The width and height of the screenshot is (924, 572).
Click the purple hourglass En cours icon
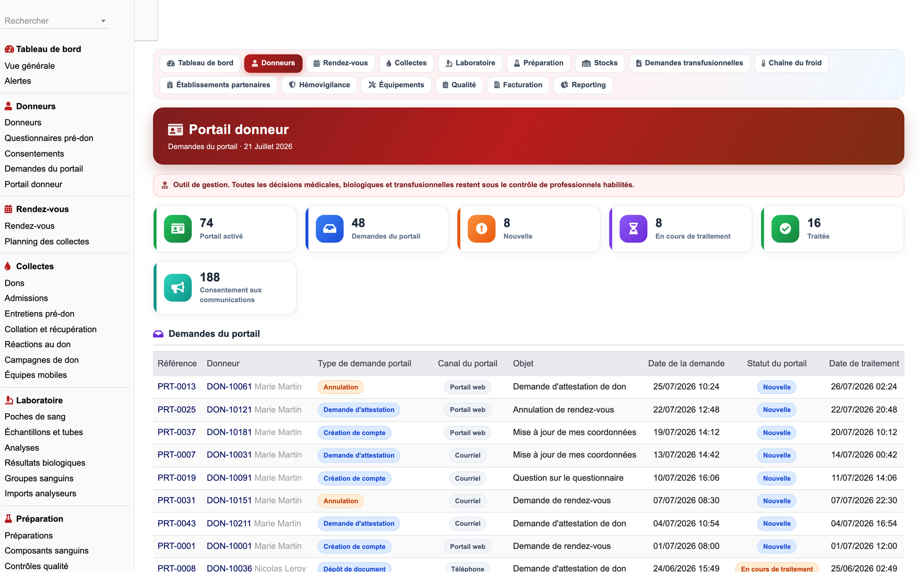pyautogui.click(x=633, y=229)
